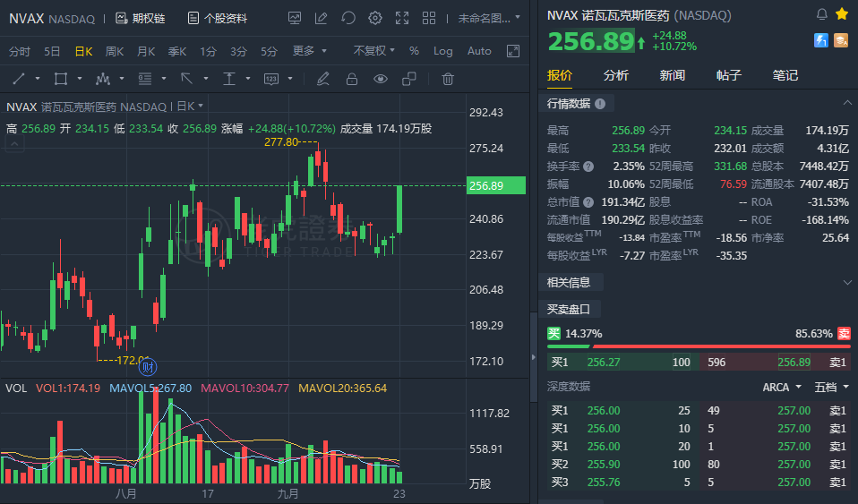Screen dimensions: 858x504
Task: Switch to the 分时 intraday timeframe
Action: pos(19,51)
